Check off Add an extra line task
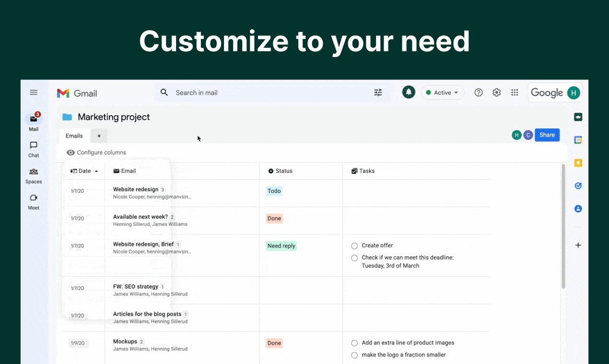 [x=354, y=343]
